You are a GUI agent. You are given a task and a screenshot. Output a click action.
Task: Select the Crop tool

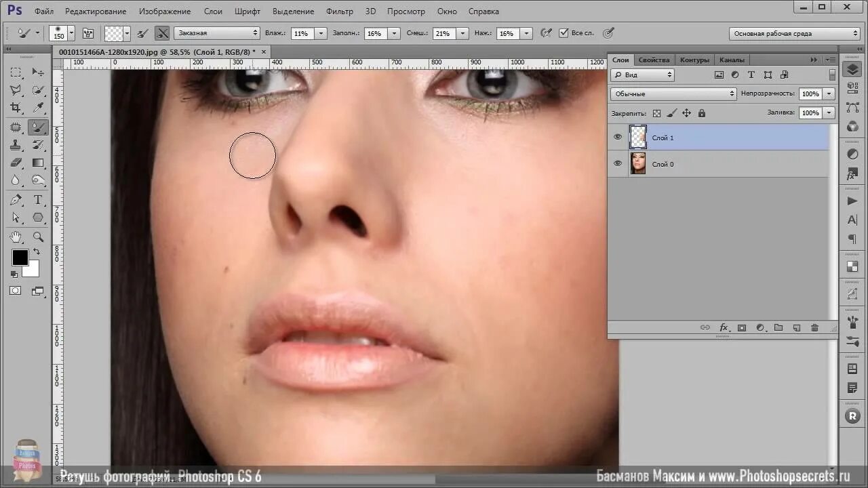[x=16, y=108]
